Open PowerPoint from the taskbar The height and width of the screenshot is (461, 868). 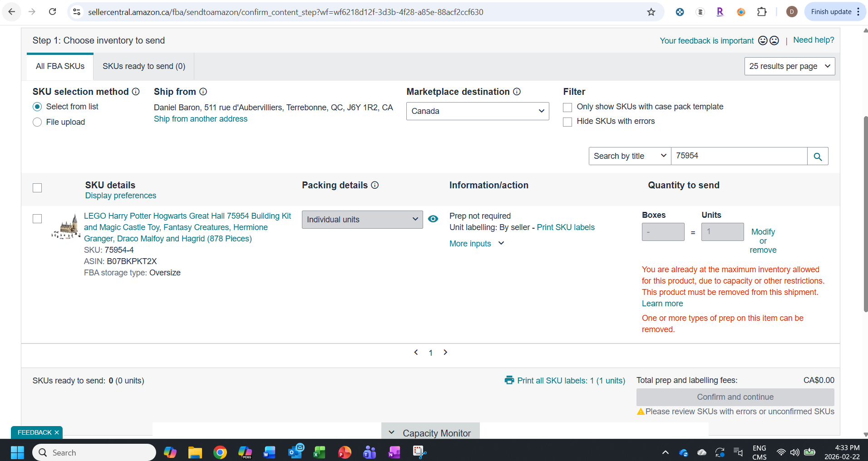(345, 452)
